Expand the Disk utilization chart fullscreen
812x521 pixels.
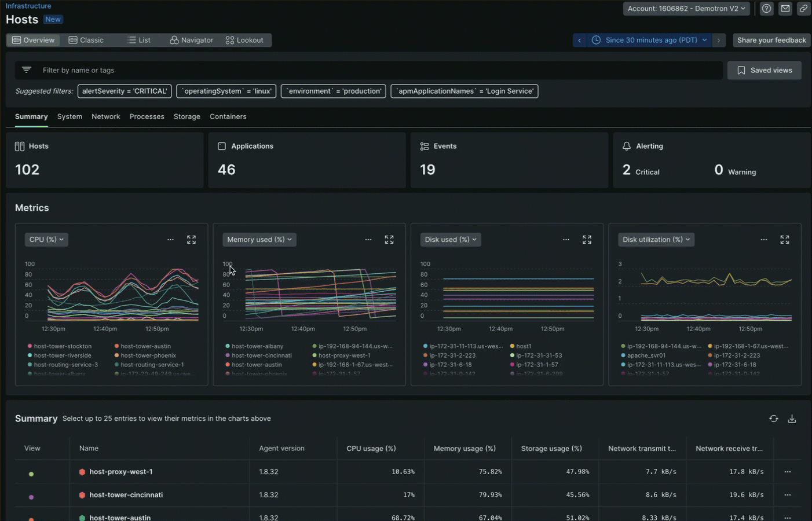(x=784, y=240)
